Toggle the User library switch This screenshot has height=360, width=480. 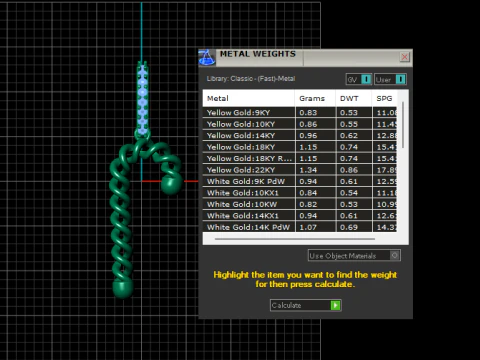[390, 79]
